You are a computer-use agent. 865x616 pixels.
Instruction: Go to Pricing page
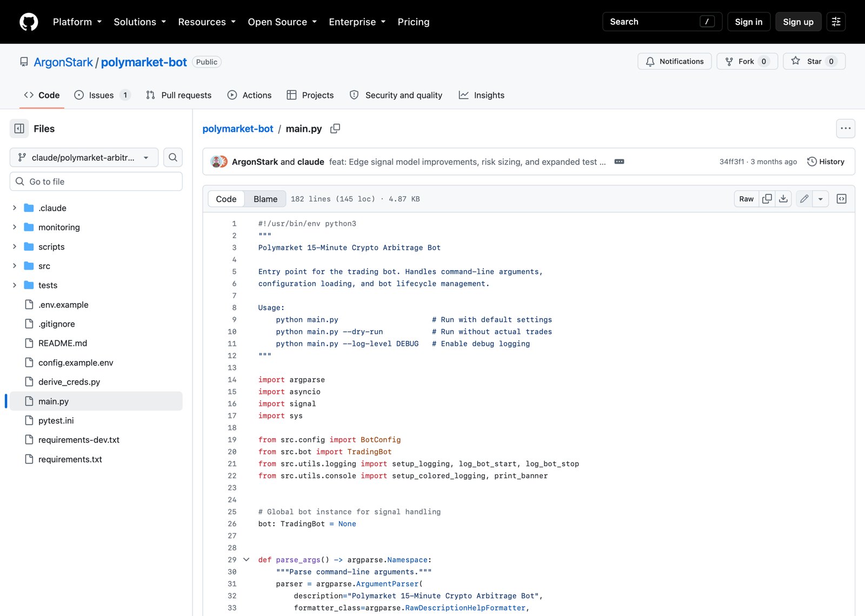click(x=414, y=22)
